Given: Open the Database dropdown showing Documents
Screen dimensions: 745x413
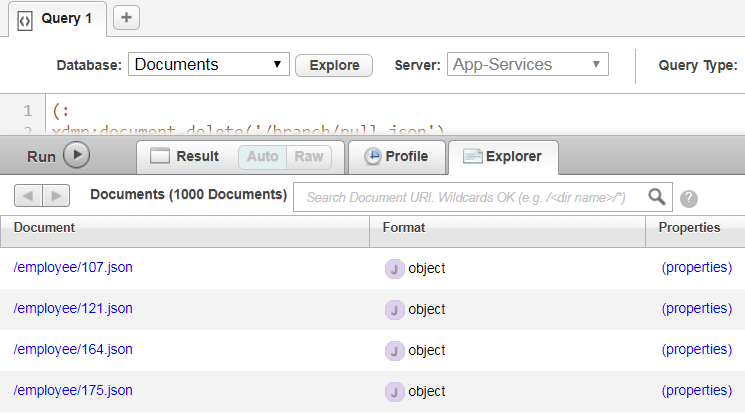Looking at the screenshot, I should coord(208,65).
